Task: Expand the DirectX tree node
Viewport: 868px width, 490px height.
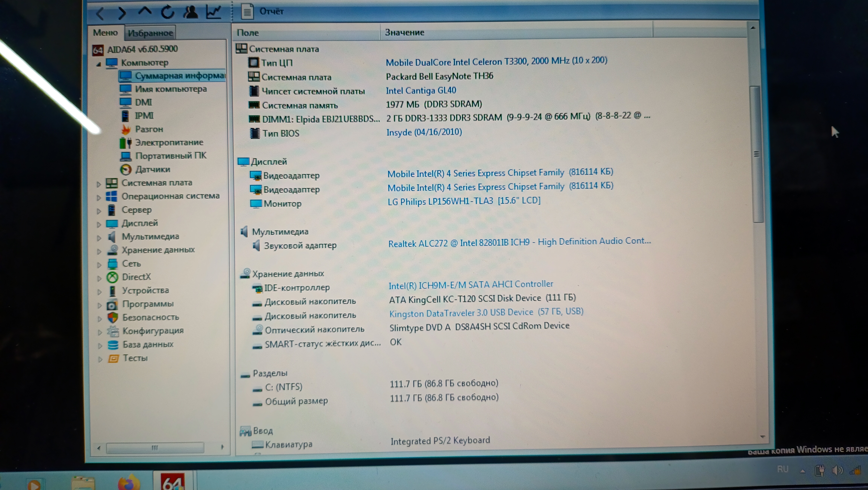Action: pyautogui.click(x=99, y=279)
